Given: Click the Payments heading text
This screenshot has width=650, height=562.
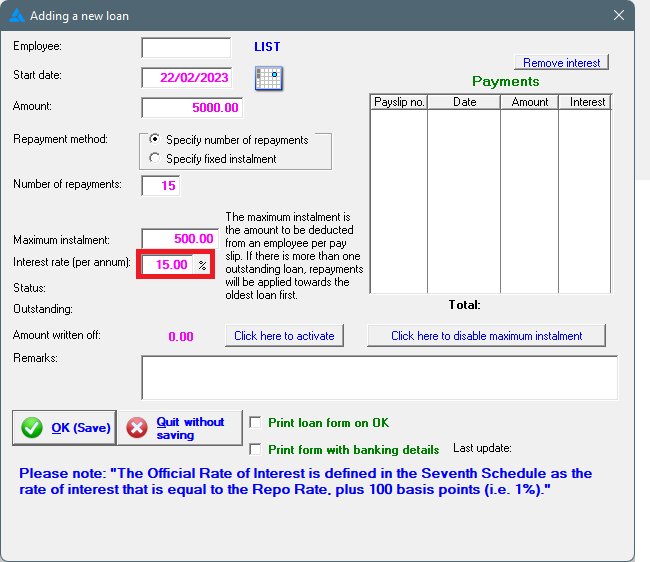Looking at the screenshot, I should coord(505,81).
